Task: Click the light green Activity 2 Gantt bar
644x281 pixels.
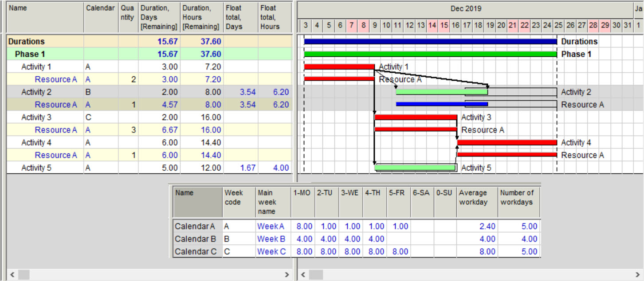Action: [442, 92]
